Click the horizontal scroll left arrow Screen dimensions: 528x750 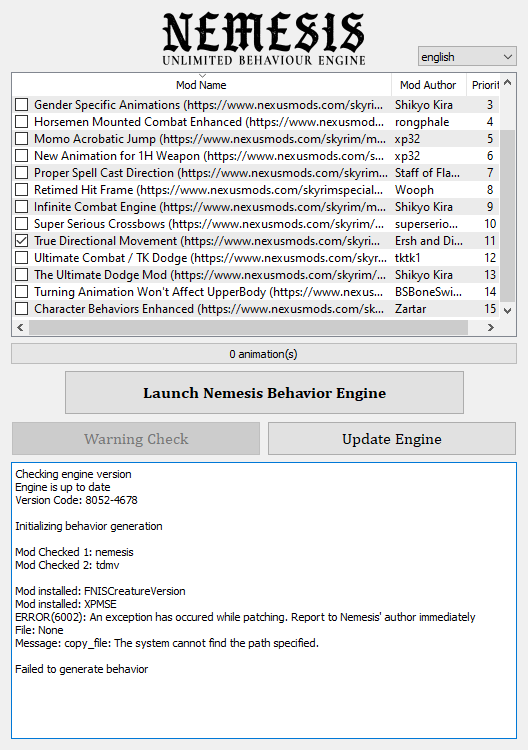[x=20, y=328]
